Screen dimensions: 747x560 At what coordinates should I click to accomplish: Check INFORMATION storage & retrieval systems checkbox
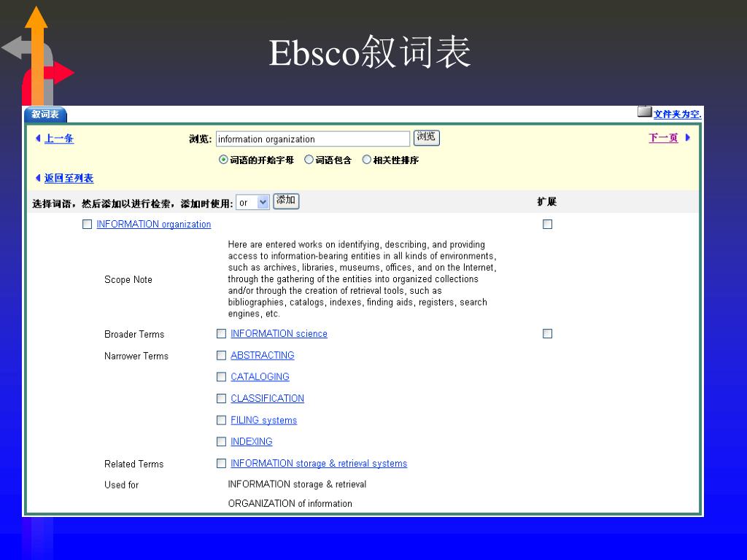(221, 463)
